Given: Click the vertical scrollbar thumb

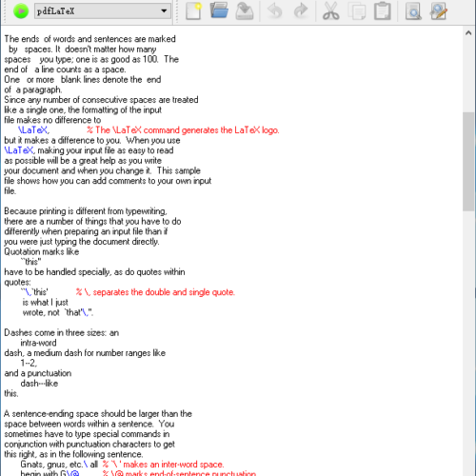Looking at the screenshot, I should 468,161.
